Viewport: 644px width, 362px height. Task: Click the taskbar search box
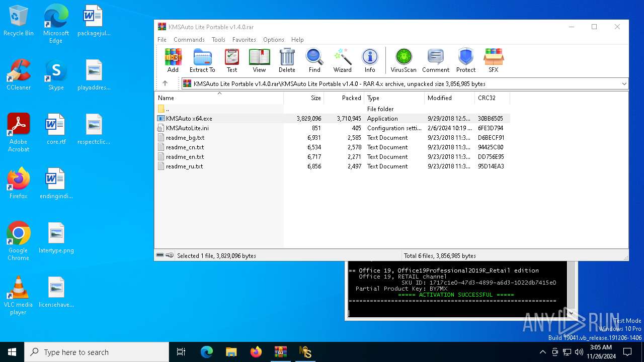coord(97,352)
